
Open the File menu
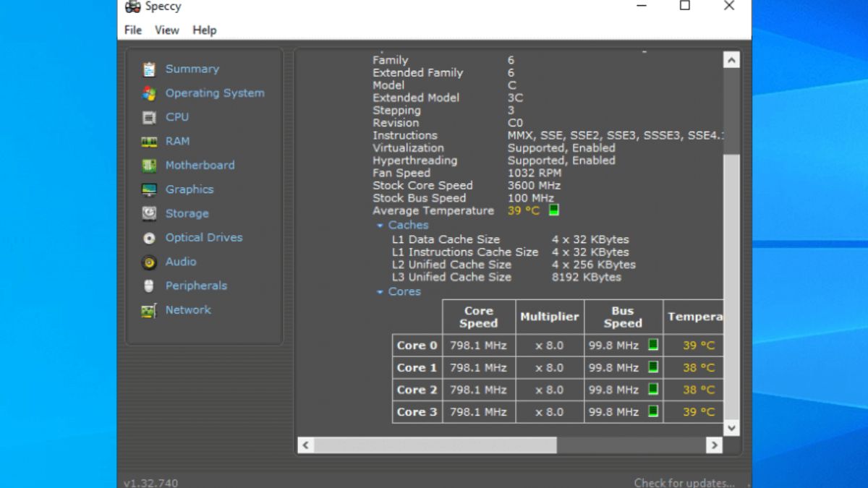133,30
